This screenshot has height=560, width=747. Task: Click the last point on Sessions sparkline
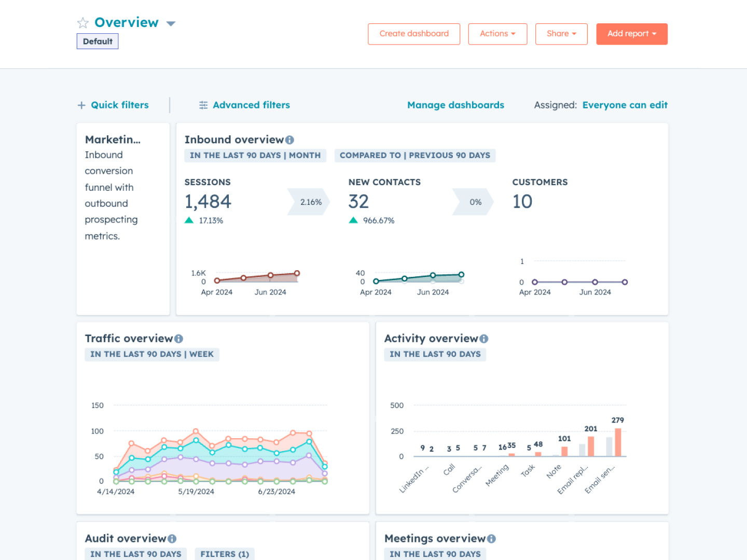(297, 273)
